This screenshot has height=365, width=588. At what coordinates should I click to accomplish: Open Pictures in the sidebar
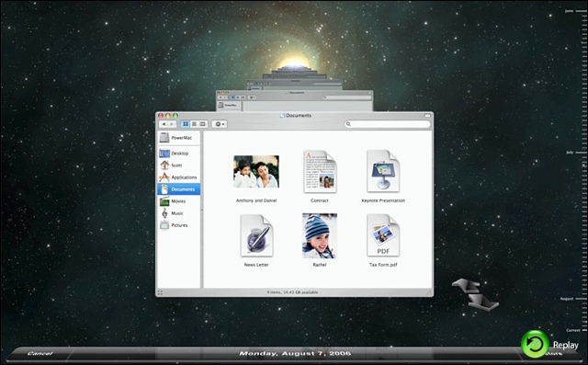click(x=178, y=225)
